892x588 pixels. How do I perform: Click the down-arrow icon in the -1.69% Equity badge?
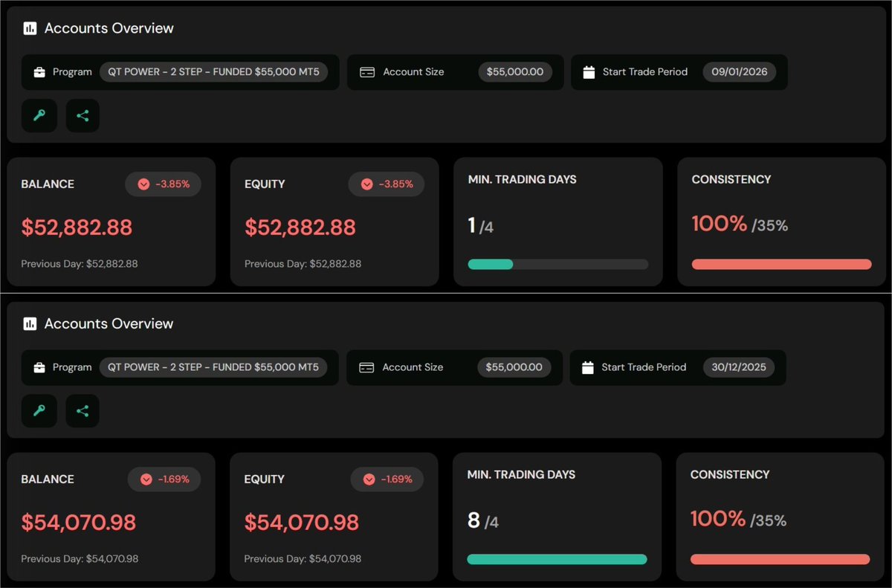[369, 479]
